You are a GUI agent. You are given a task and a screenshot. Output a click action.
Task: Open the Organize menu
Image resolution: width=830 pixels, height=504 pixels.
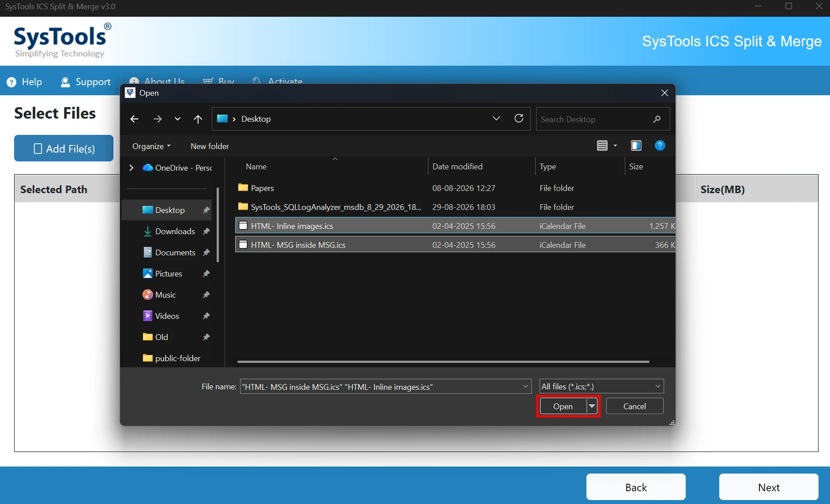point(151,146)
